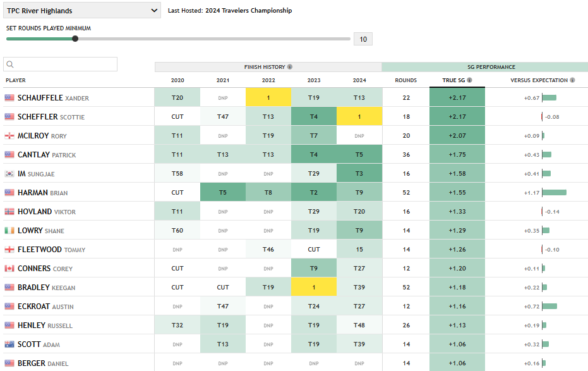Click the rounds minimum value box showing 10
This screenshot has height=371, width=588.
click(363, 39)
